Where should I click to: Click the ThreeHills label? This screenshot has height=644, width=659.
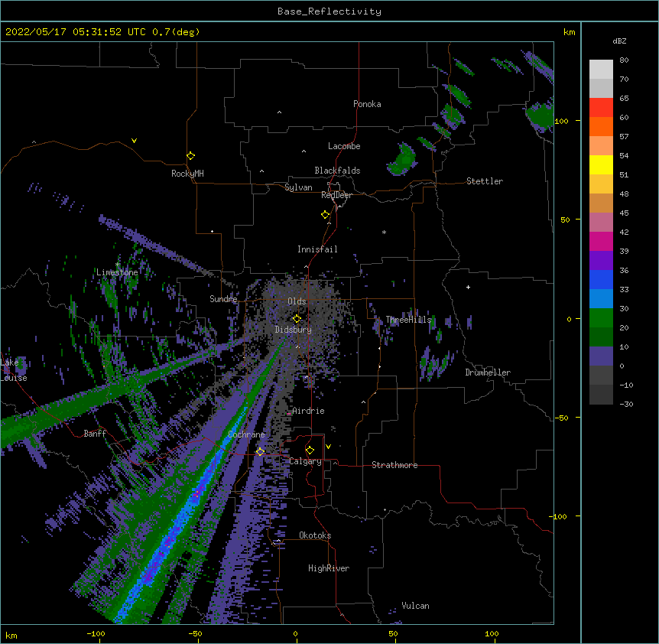point(408,320)
